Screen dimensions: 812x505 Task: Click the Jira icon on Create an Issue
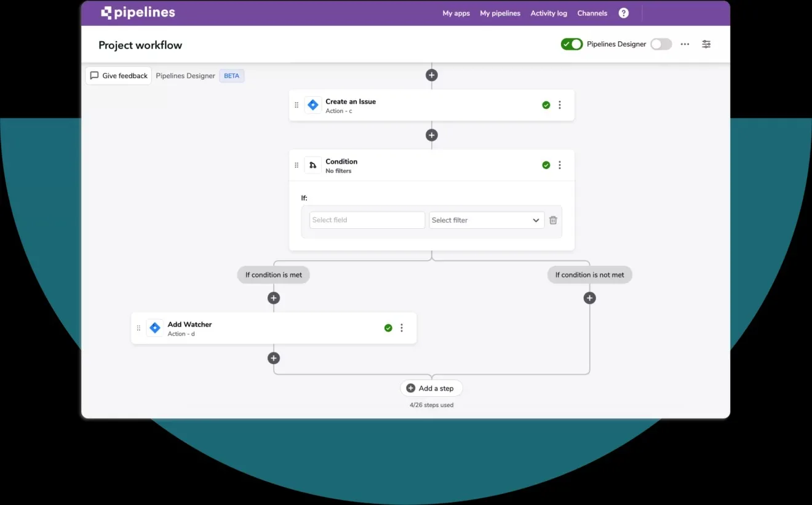coord(312,105)
